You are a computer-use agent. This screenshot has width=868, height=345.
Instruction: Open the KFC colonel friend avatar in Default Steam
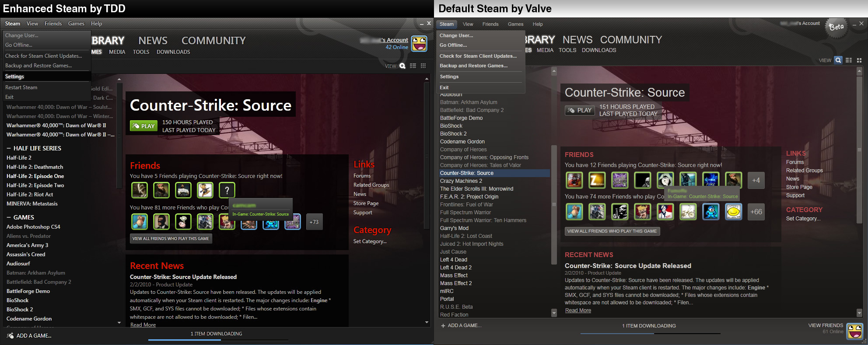pos(665,212)
